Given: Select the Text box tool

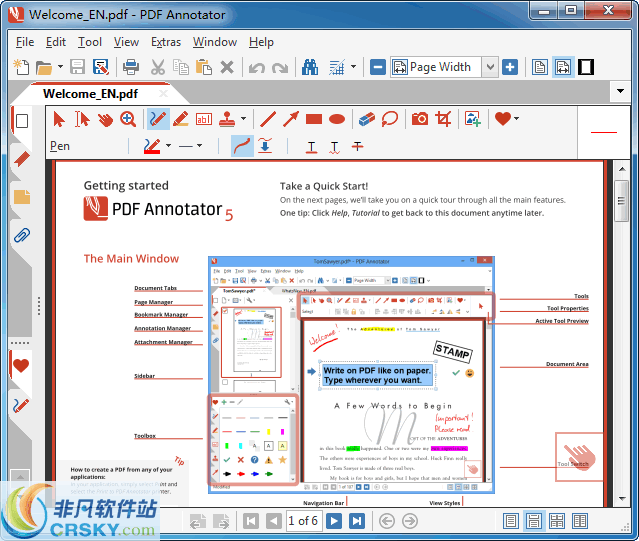Looking at the screenshot, I should click(x=204, y=119).
